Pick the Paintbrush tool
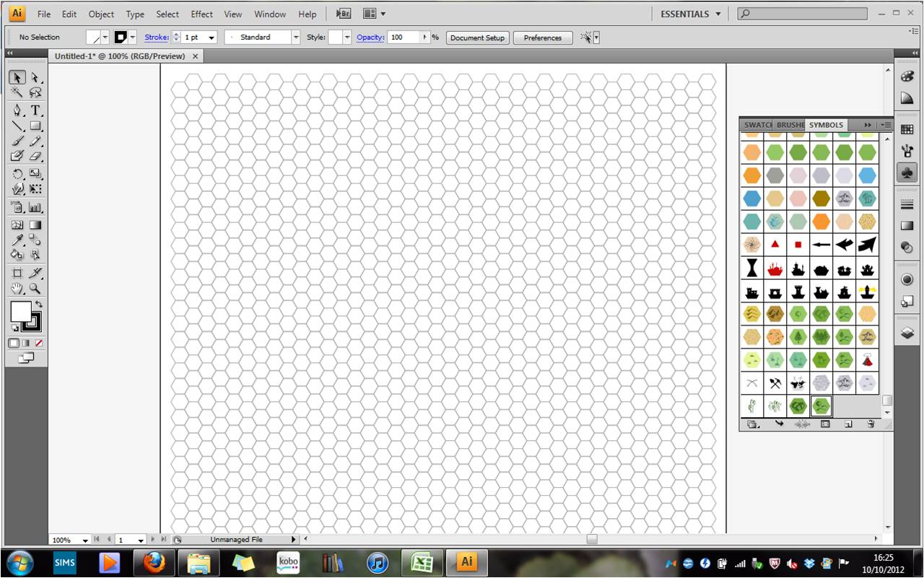Screen dimensions: 924x578 pyautogui.click(x=17, y=141)
